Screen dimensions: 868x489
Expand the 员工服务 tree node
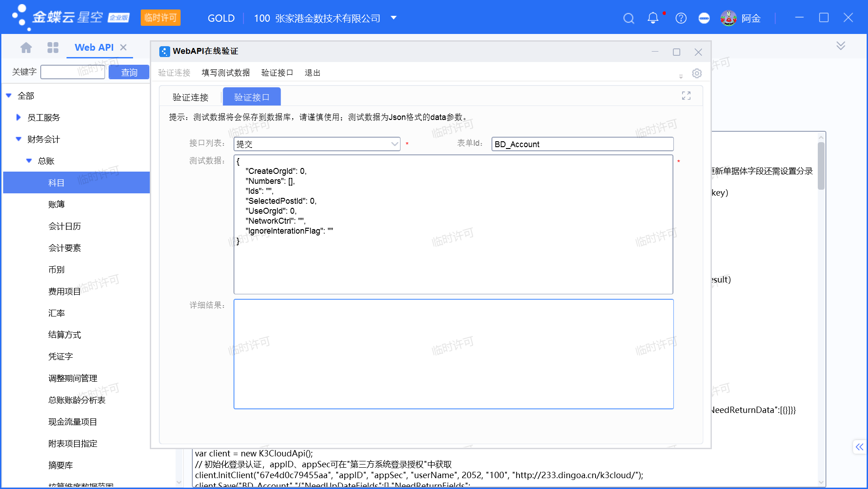tap(19, 117)
